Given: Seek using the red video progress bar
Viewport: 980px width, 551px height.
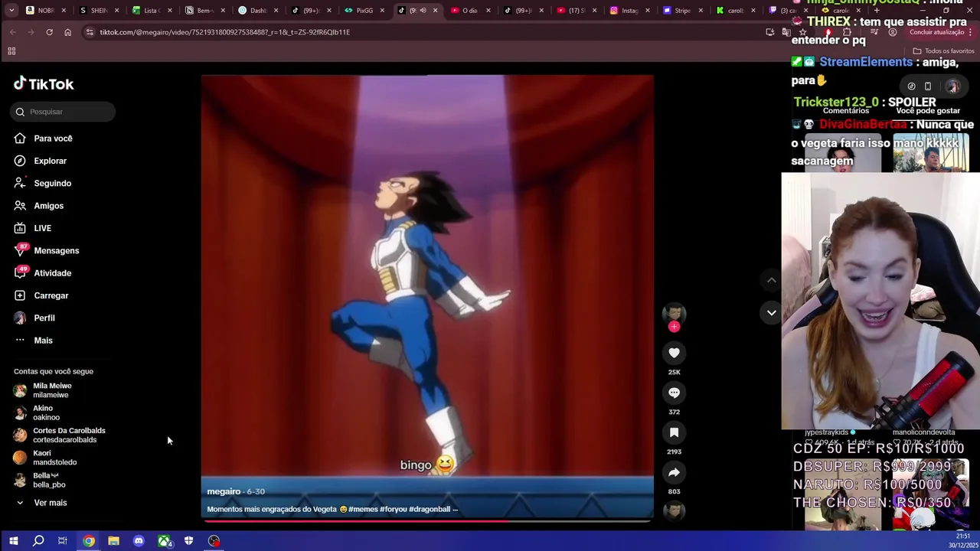Looking at the screenshot, I should [427, 520].
